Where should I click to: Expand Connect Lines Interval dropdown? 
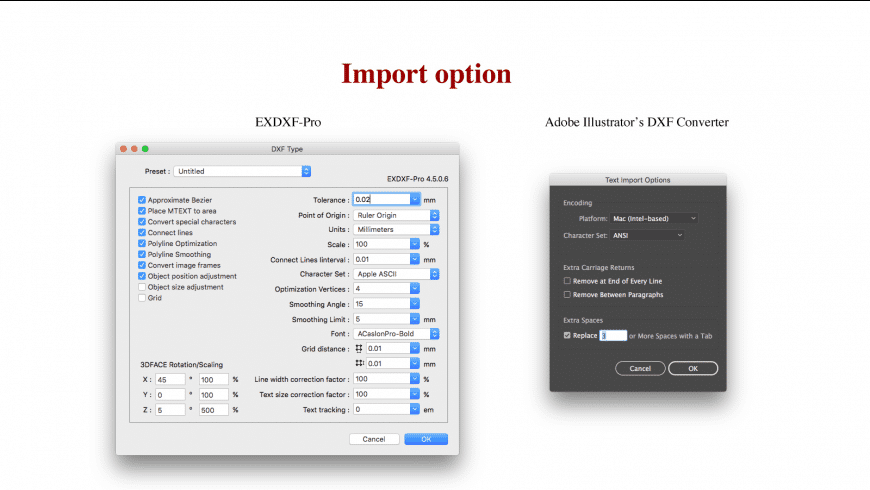point(414,259)
